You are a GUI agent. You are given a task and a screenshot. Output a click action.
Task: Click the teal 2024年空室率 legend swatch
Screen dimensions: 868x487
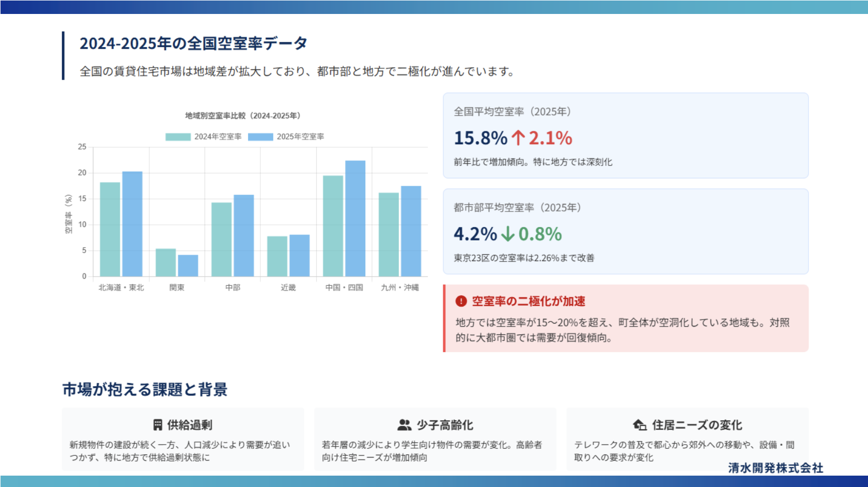(178, 137)
